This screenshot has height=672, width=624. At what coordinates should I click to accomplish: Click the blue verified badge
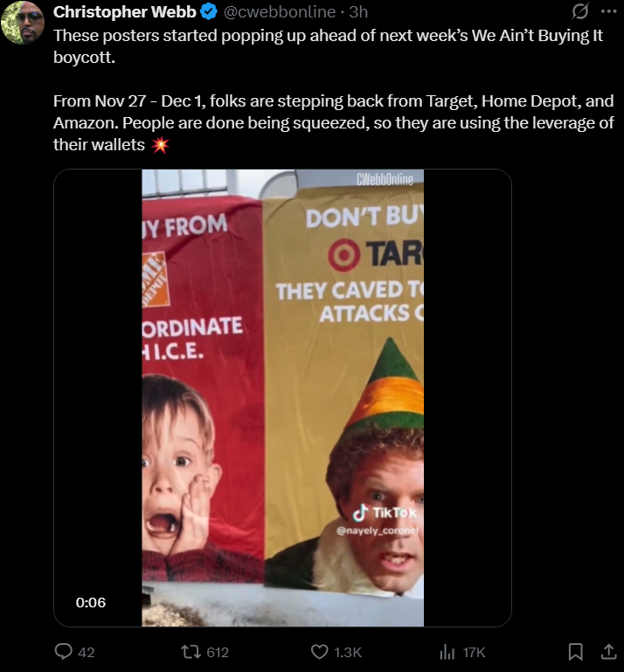point(209,12)
